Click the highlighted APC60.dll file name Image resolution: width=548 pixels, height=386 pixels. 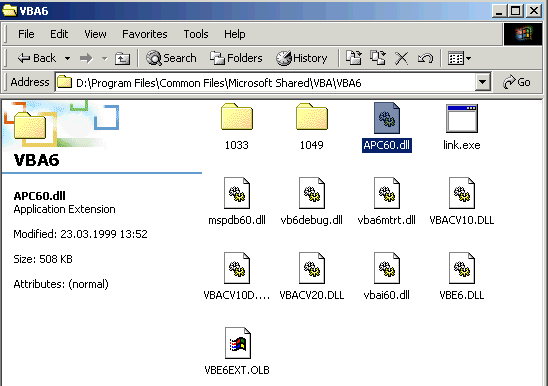tap(387, 145)
